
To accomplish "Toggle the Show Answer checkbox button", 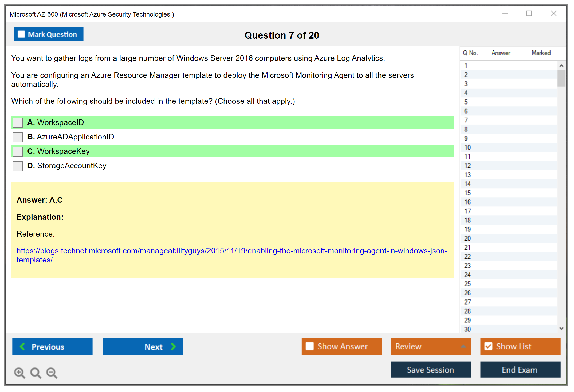I will (310, 346).
